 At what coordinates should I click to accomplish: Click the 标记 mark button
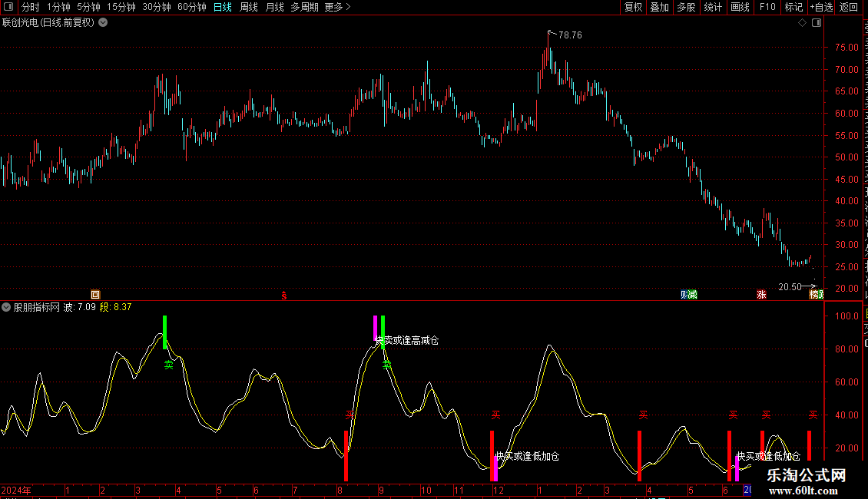(793, 7)
